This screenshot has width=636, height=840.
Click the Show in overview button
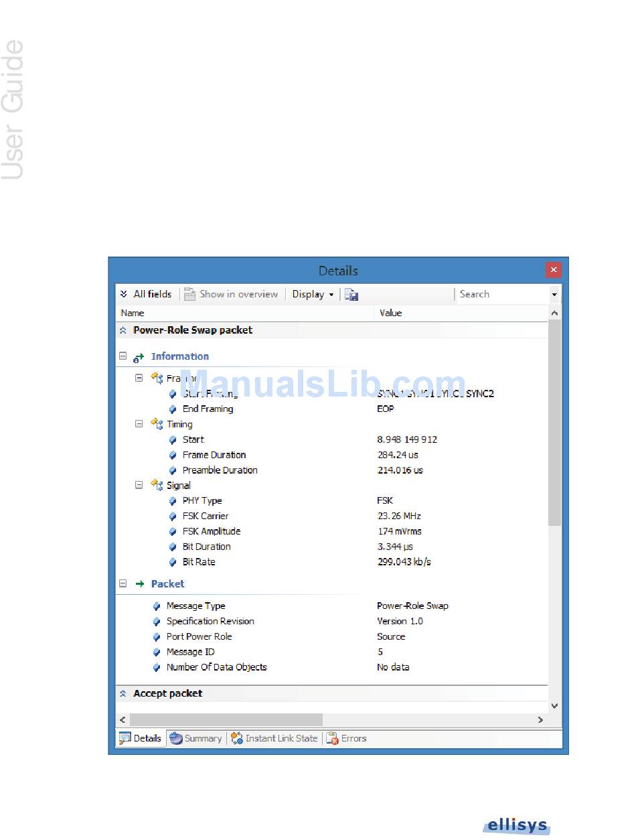click(x=231, y=294)
